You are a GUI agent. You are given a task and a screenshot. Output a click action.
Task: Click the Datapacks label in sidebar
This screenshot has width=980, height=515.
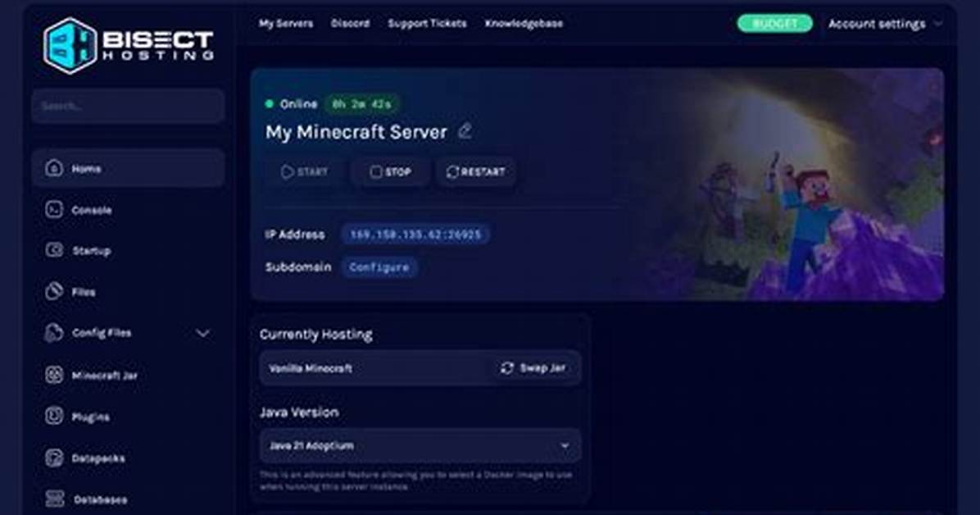click(98, 458)
